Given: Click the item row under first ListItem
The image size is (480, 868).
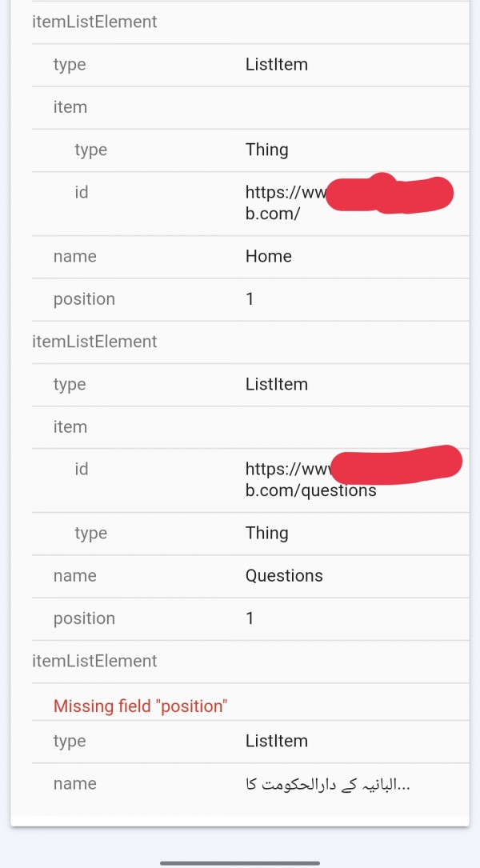Looking at the screenshot, I should (70, 107).
